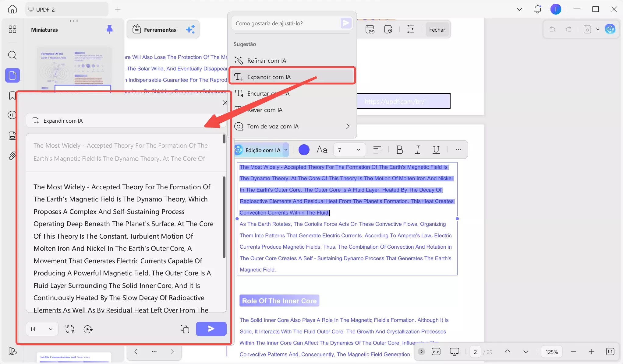
Task: Open the search tool in sidebar
Action: tap(12, 55)
